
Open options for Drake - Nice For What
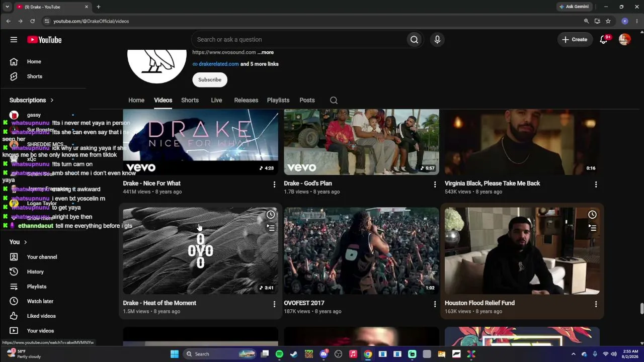[x=274, y=185]
